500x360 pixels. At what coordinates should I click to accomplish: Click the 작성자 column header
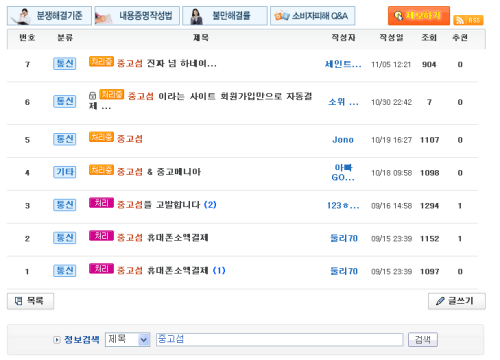coord(343,37)
